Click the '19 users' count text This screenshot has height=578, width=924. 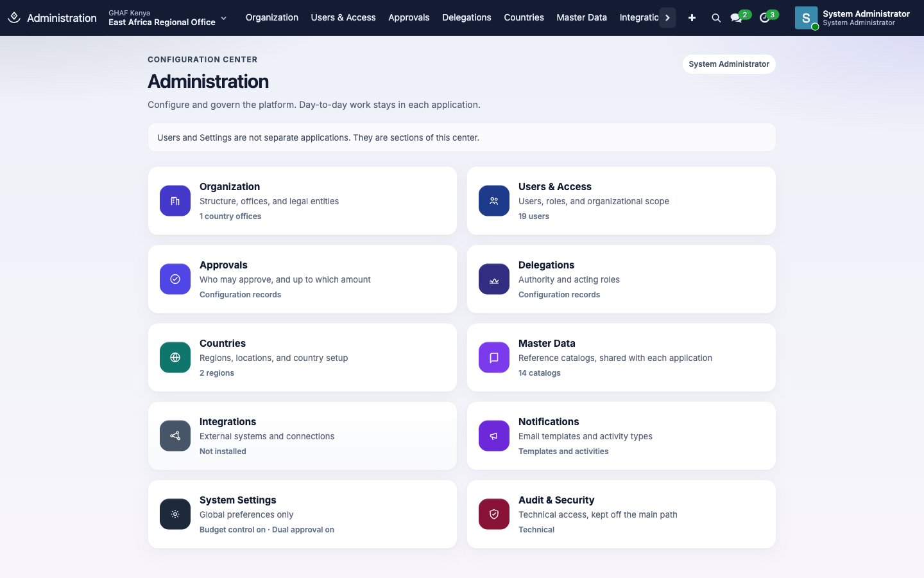point(534,216)
